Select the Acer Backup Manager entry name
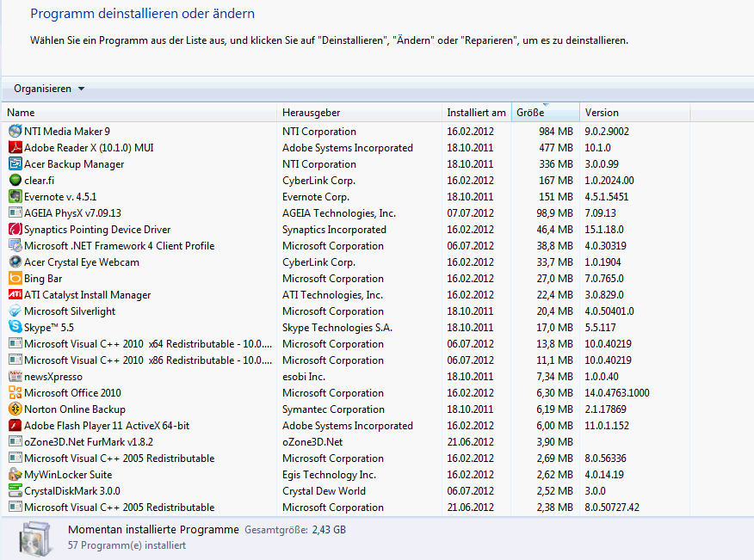 (x=74, y=164)
